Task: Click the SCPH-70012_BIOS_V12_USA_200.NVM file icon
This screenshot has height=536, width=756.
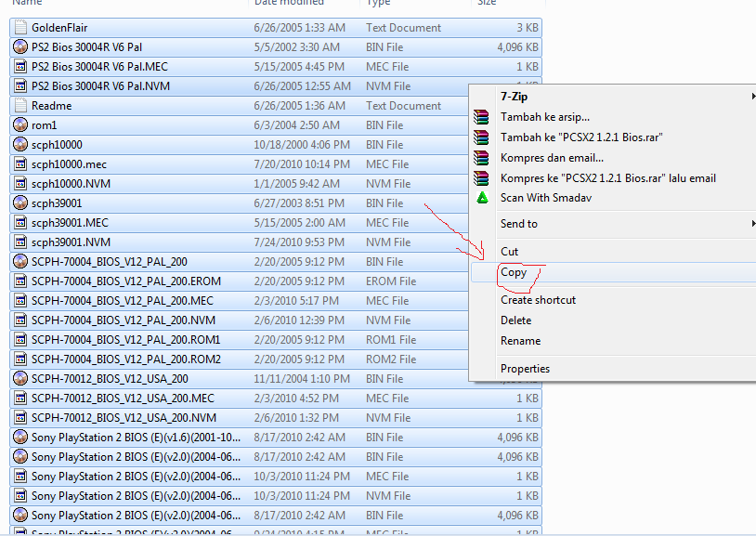Action: 20,417
